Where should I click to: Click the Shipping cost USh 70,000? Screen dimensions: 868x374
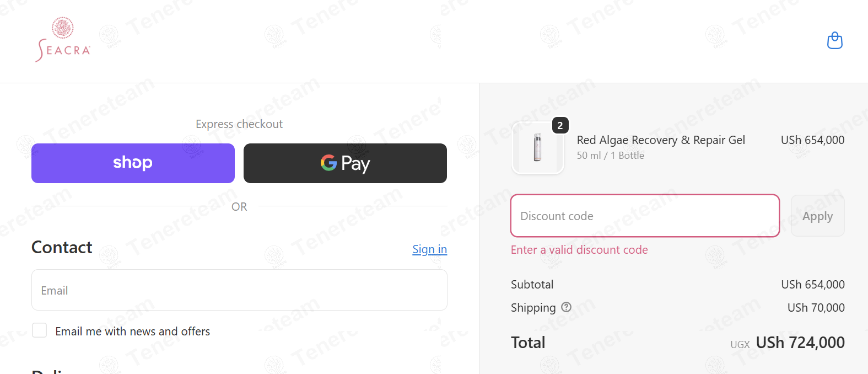(x=816, y=308)
